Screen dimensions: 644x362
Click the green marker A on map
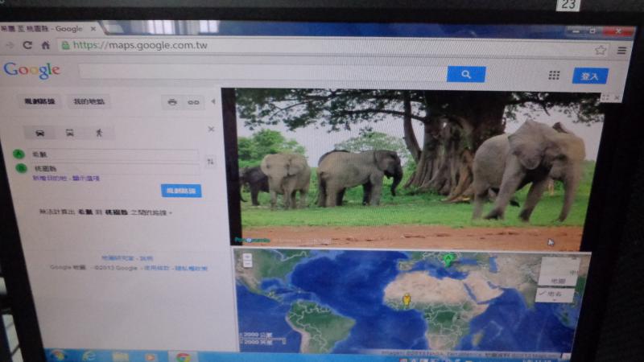pos(448,260)
